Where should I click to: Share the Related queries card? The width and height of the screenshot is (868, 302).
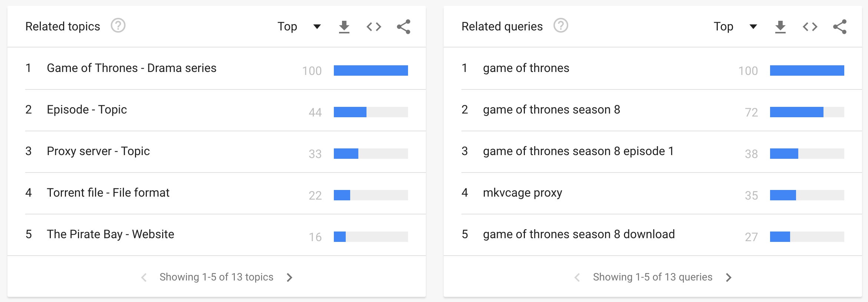pos(840,27)
